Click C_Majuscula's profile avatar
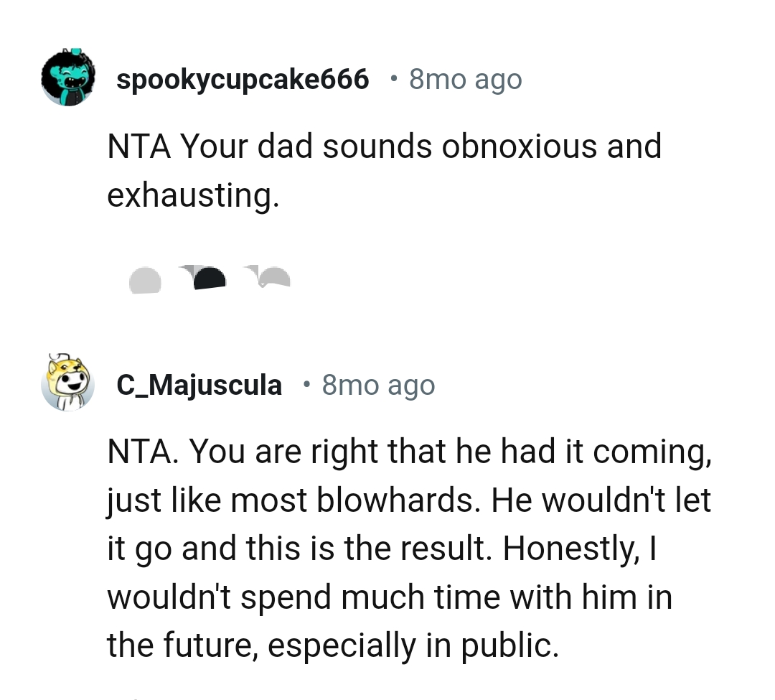The width and height of the screenshot is (775, 700). [68, 384]
